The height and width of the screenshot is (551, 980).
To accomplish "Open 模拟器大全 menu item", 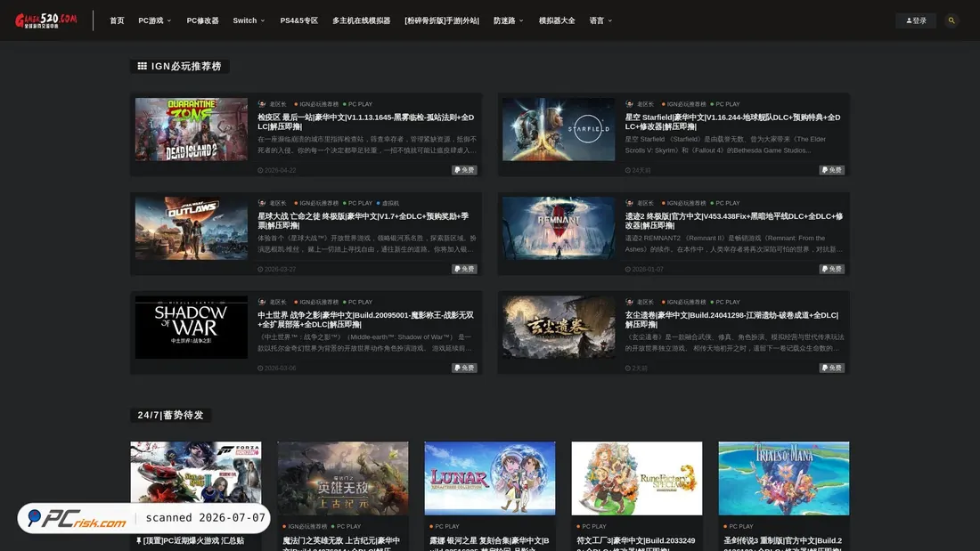I will click(x=557, y=20).
